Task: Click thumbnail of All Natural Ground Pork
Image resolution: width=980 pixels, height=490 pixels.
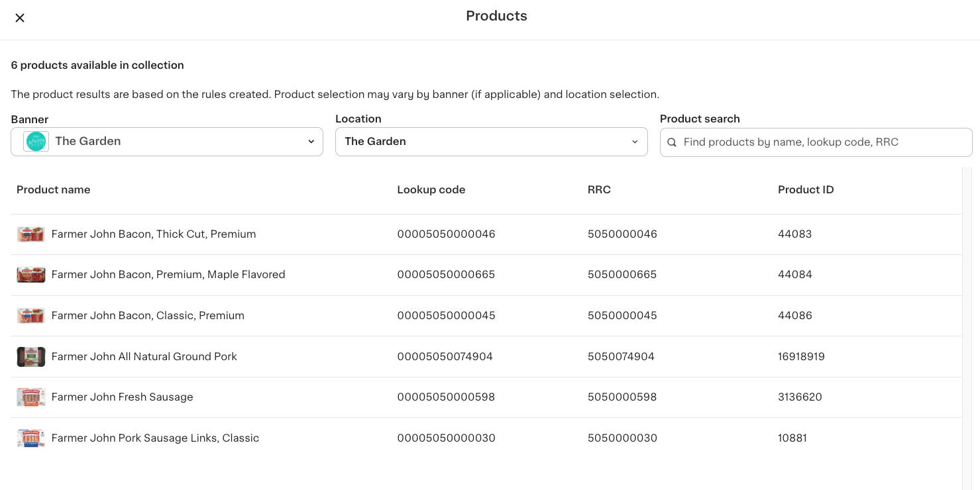Action: click(31, 357)
